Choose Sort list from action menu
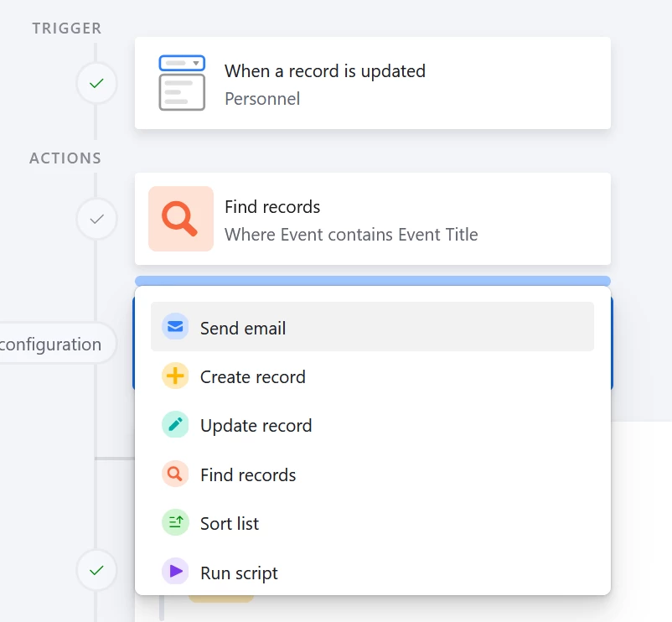672x622 pixels. (372, 523)
